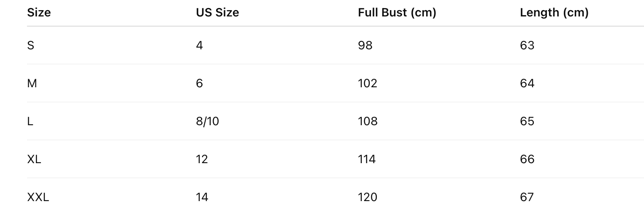The image size is (644, 215).
Task: Select US size value 14
Action: click(x=202, y=197)
